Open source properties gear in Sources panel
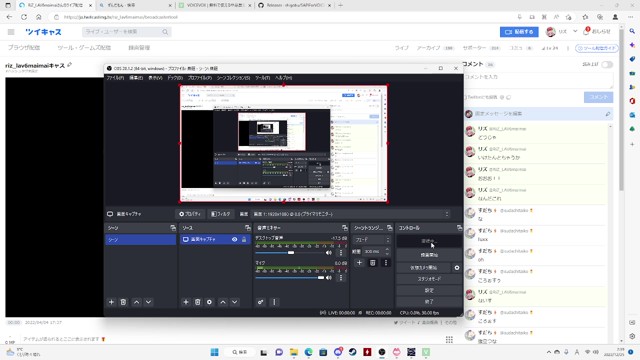 [209, 302]
